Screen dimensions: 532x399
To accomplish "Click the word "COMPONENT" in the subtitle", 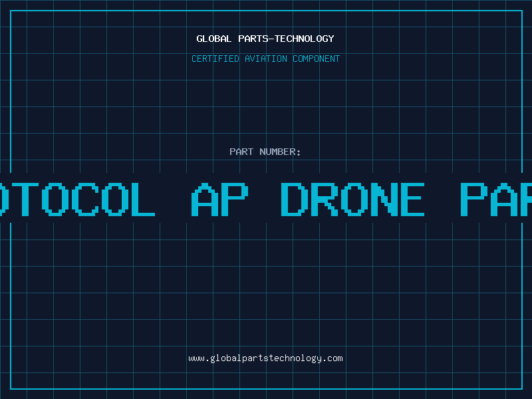I will pyautogui.click(x=317, y=59).
